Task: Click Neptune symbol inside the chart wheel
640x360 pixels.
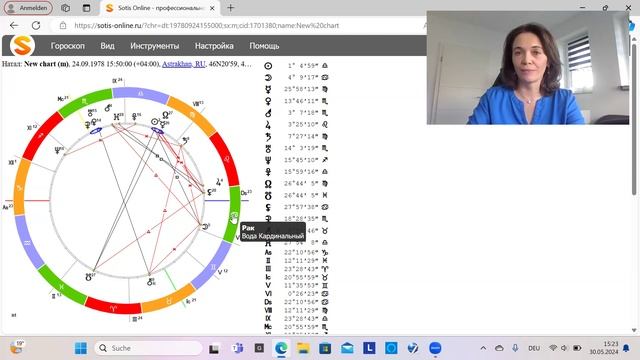Action: click(x=58, y=151)
